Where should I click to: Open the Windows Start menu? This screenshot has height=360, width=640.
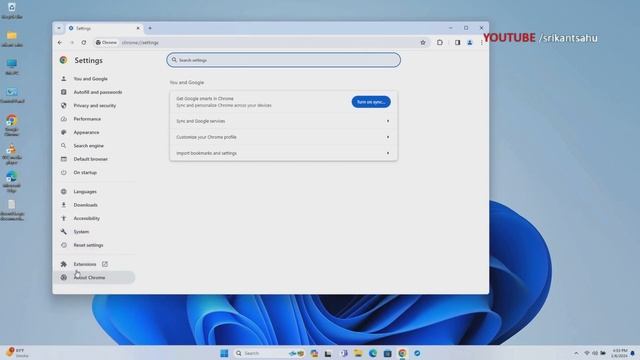224,353
